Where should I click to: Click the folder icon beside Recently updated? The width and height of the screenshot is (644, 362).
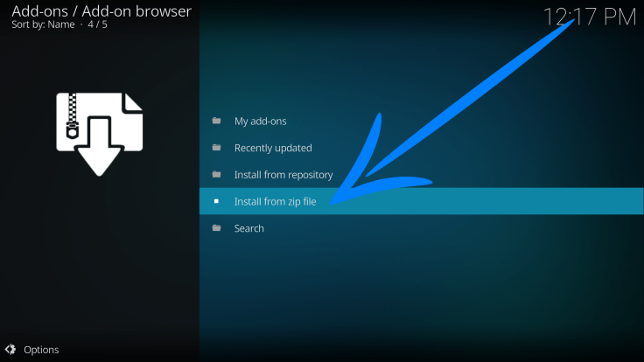(216, 148)
